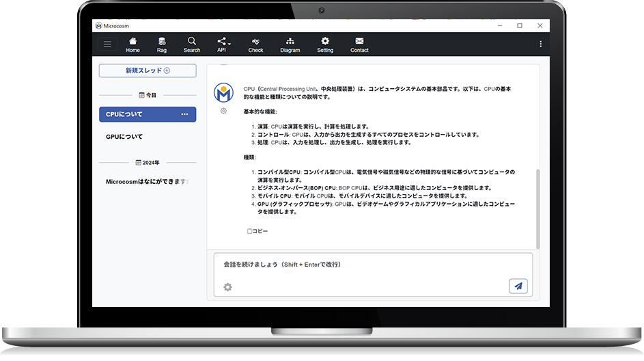The width and height of the screenshot is (644, 361).
Task: Click the small gear under the assistant avatar
Action: click(223, 111)
